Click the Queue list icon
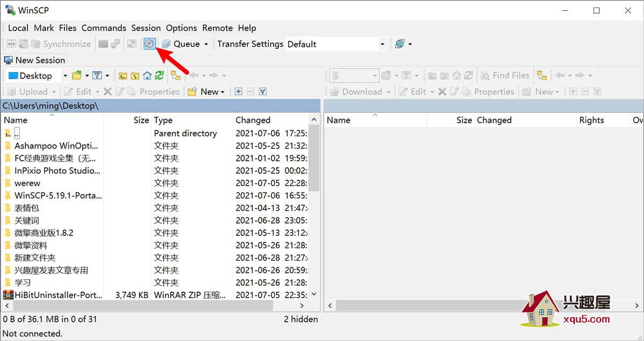The height and width of the screenshot is (341, 644). pyautogui.click(x=166, y=44)
